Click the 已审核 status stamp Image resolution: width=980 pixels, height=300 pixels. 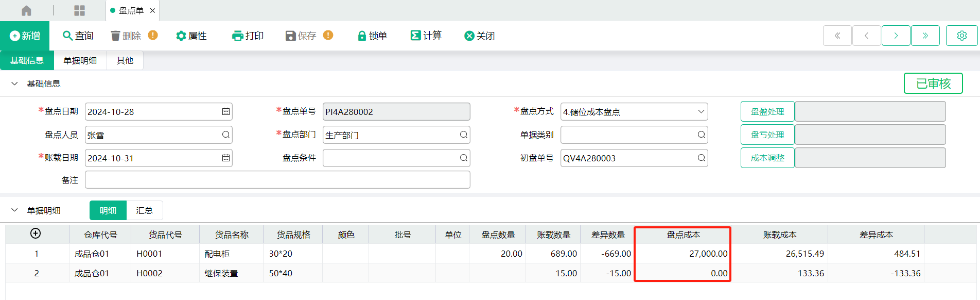[933, 84]
